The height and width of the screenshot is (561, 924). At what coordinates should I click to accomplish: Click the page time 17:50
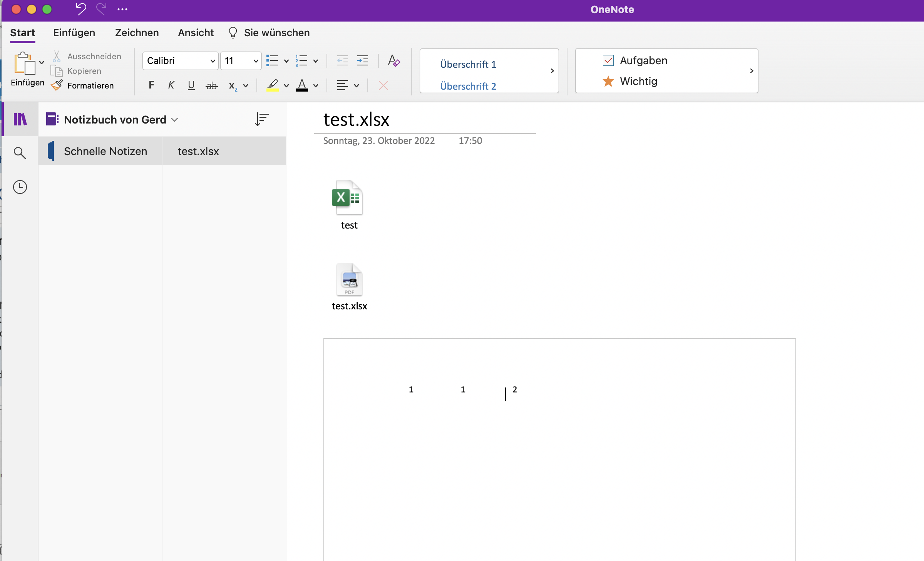470,140
